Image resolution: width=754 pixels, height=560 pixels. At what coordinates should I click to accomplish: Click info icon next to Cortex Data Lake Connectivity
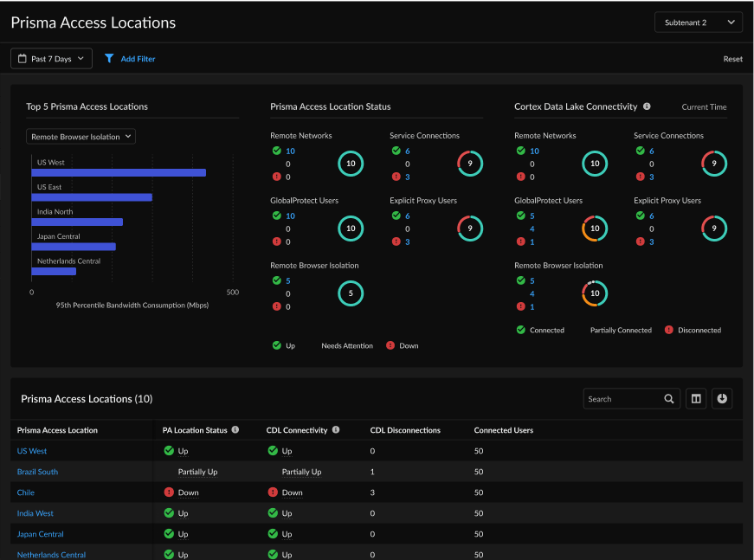[x=647, y=106]
